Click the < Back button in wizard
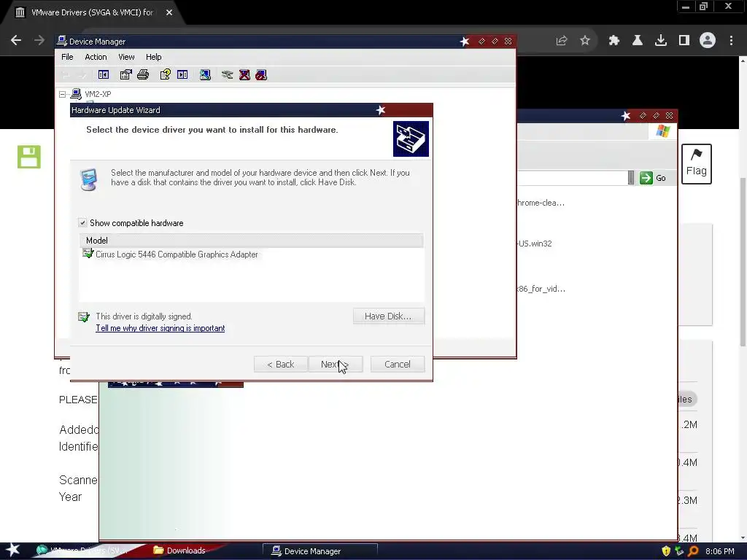 [x=281, y=365]
